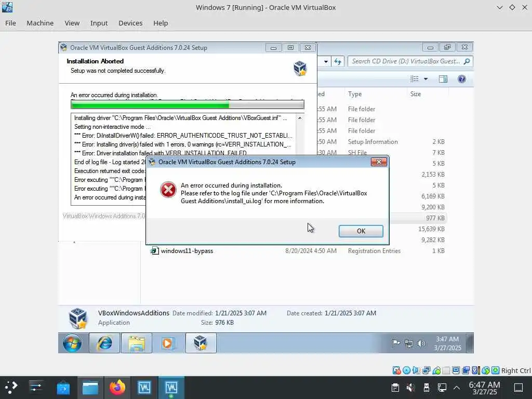Sort files by the Type column
532x399 pixels.
[x=354, y=94]
